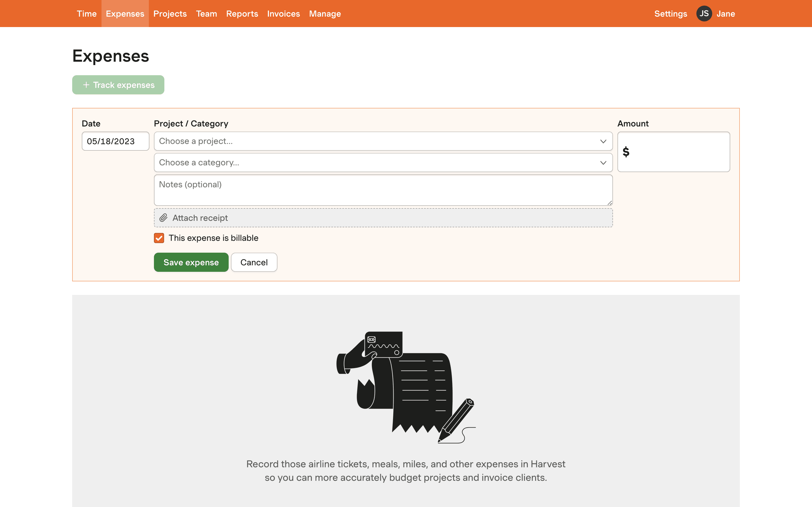Click the Notes field resize handle
The image size is (812, 507).
point(609,203)
